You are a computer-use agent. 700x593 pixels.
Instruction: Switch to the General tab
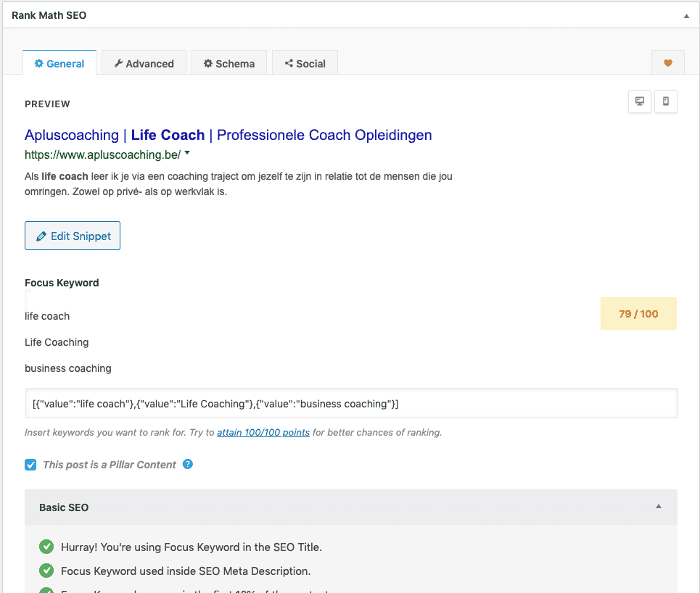pyautogui.click(x=59, y=63)
